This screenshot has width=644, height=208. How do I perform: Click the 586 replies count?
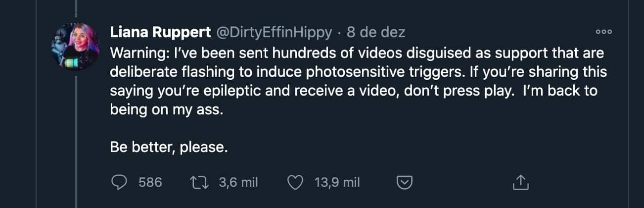pyautogui.click(x=150, y=183)
